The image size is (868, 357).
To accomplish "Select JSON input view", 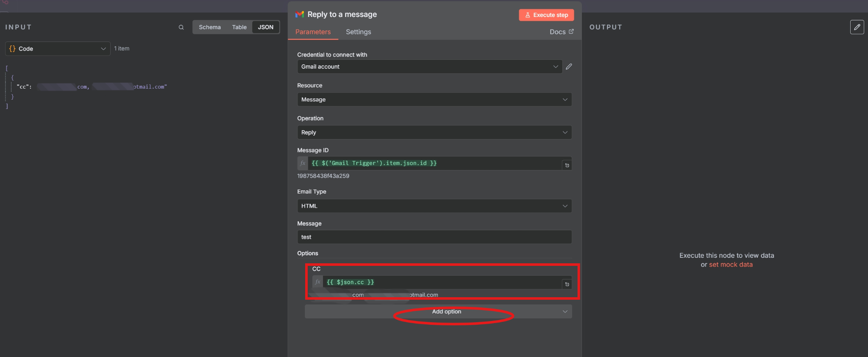I will [266, 27].
